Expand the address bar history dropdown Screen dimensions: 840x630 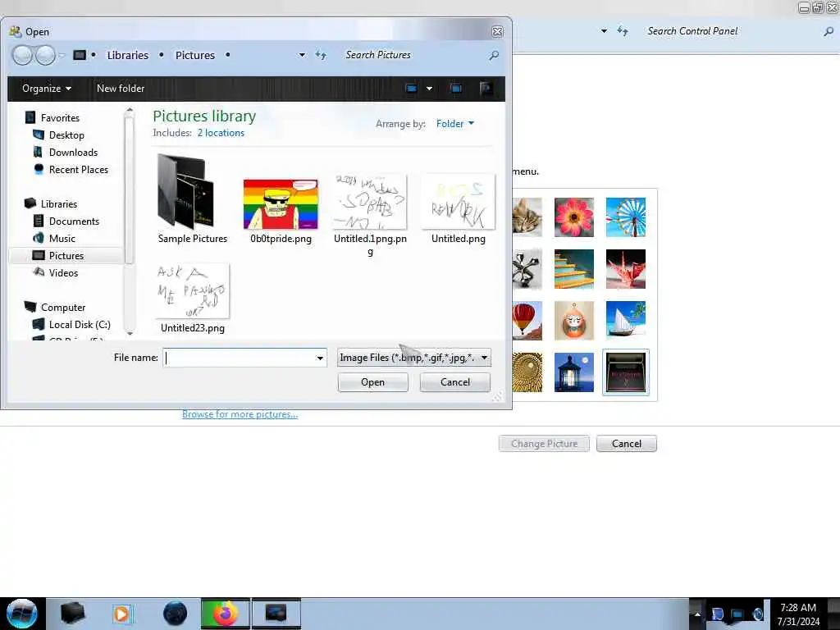click(302, 55)
